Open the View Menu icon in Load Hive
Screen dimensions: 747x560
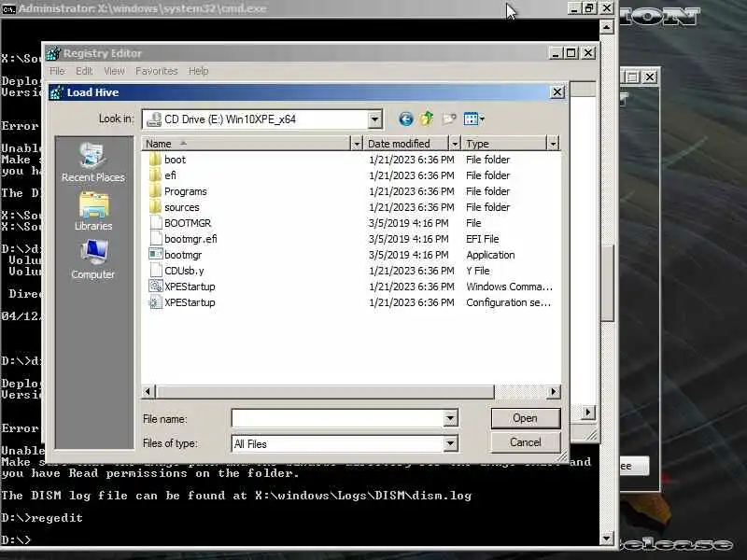(x=471, y=119)
